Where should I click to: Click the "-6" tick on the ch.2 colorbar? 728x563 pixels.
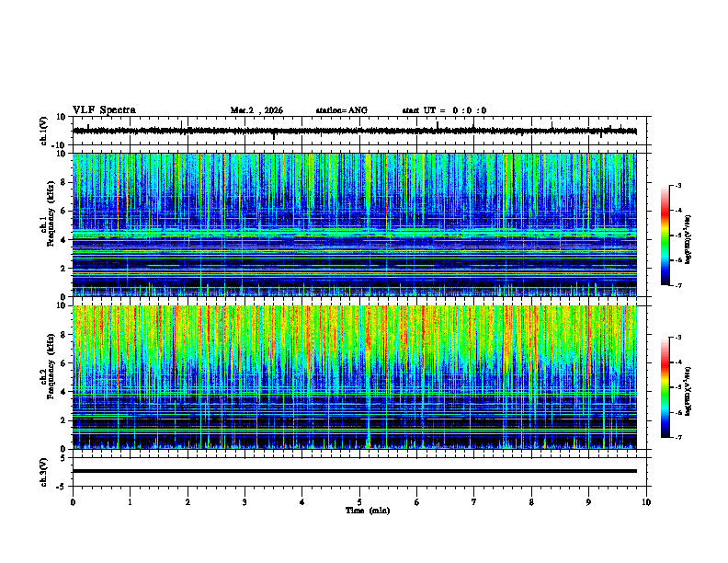point(677,412)
